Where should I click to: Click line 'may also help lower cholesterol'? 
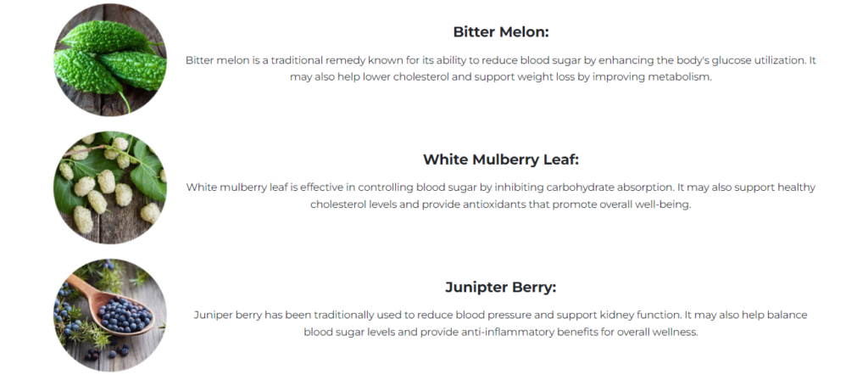[x=500, y=77]
